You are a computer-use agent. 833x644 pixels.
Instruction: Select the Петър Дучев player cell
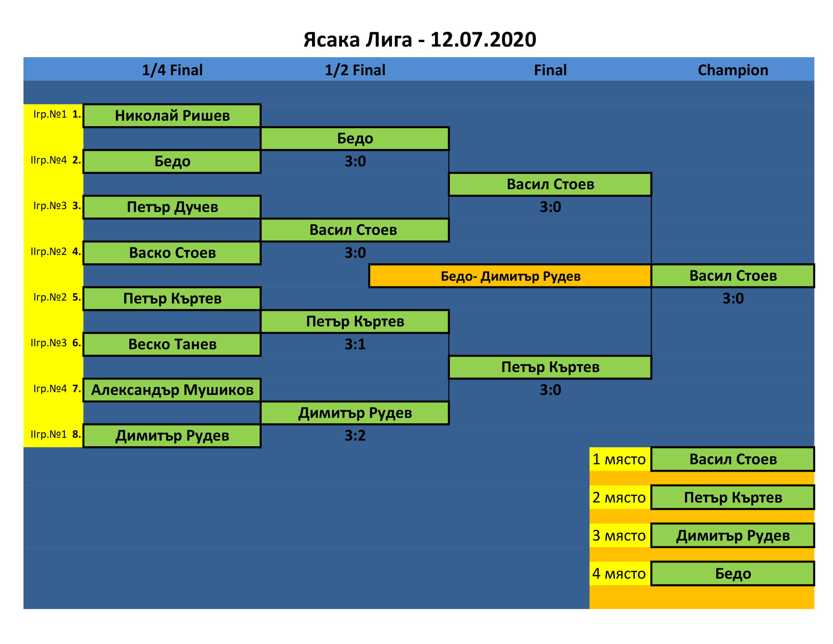click(x=172, y=207)
